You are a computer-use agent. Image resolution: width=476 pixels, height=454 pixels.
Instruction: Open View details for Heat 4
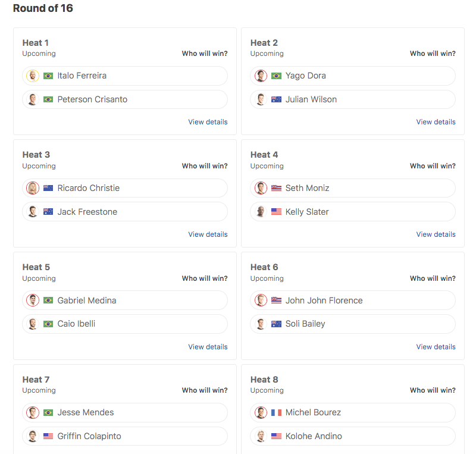pyautogui.click(x=436, y=234)
